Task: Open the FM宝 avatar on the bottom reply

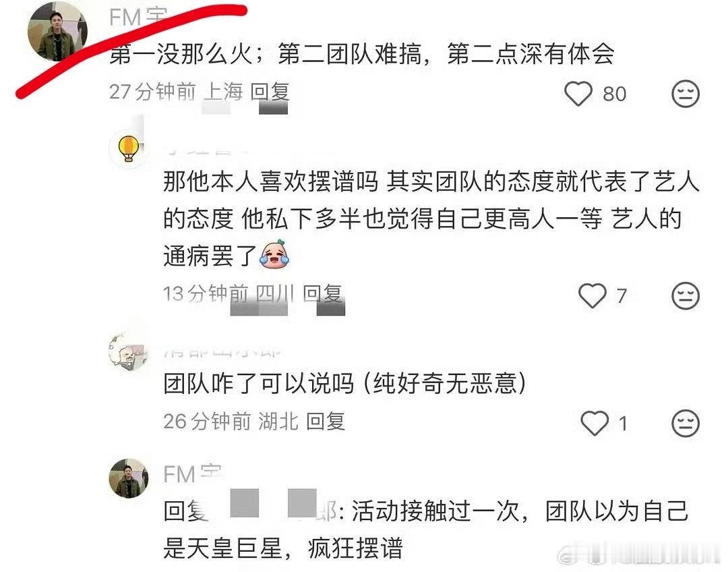Action: [x=129, y=478]
